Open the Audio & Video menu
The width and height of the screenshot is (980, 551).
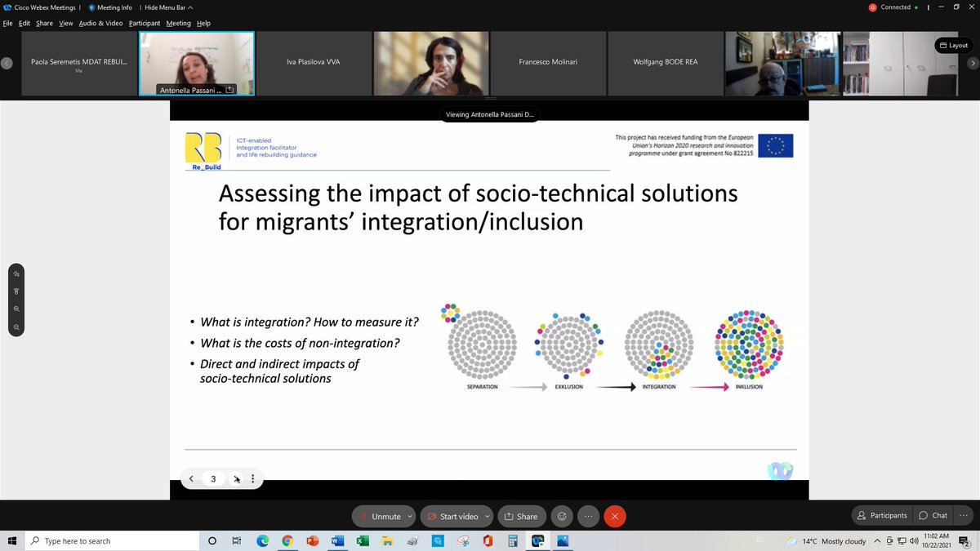pos(100,23)
